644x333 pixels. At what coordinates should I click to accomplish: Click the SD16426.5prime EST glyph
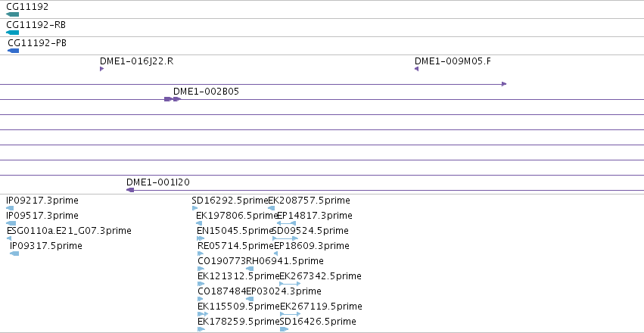tap(285, 329)
